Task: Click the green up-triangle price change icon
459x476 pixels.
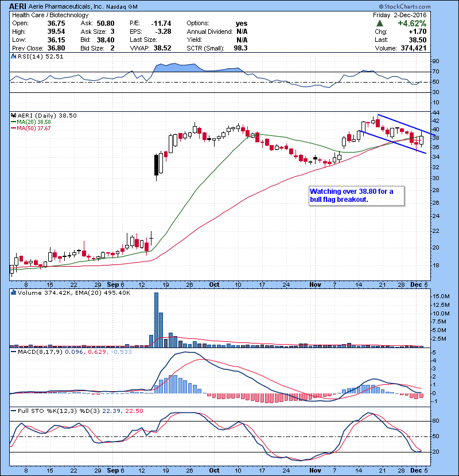Action: [x=379, y=24]
